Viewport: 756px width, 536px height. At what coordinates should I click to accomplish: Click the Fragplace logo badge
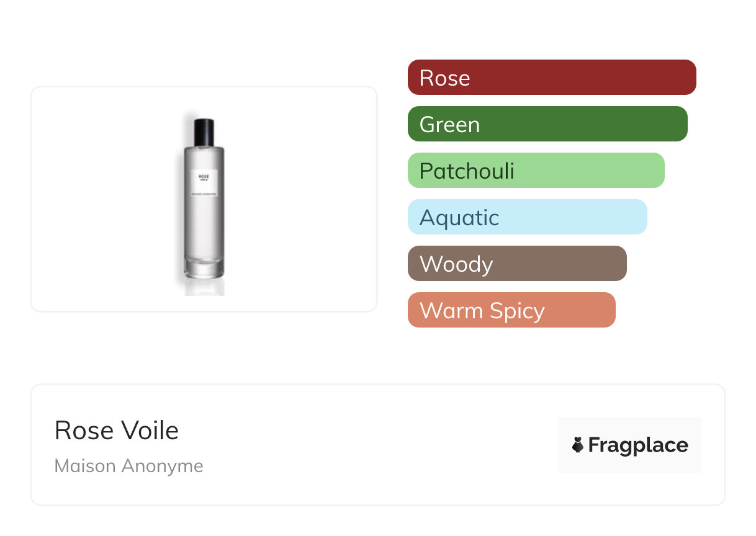pyautogui.click(x=629, y=445)
